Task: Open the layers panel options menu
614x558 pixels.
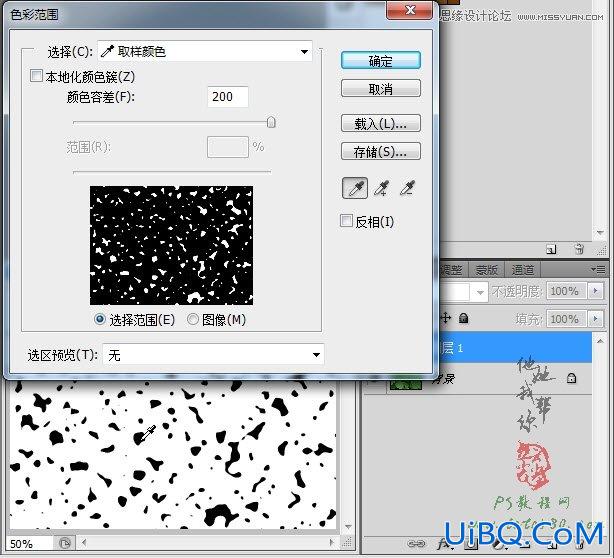Action: [x=598, y=269]
